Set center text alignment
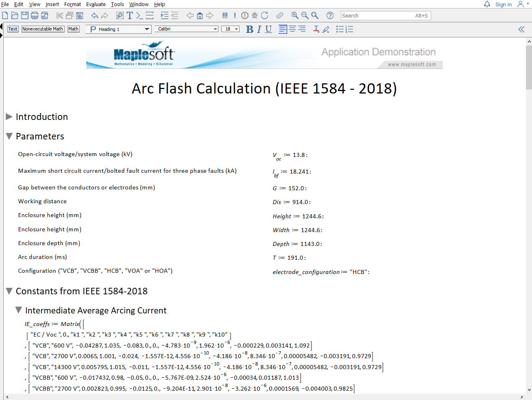Image resolution: width=532 pixels, height=400 pixels. [292, 29]
